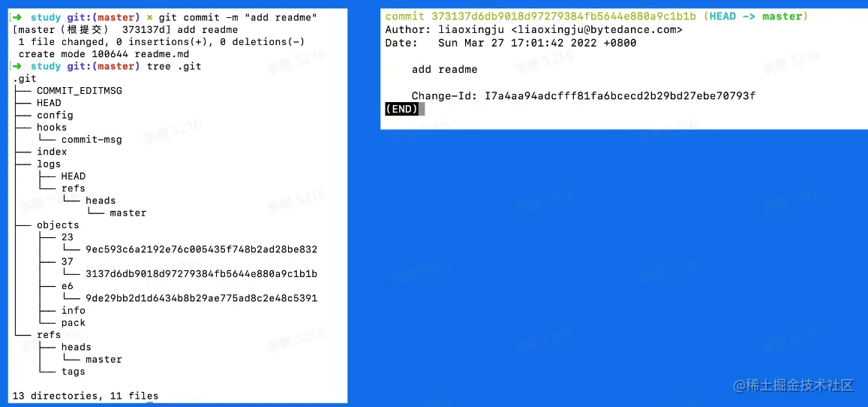Click the index file entry

click(52, 152)
